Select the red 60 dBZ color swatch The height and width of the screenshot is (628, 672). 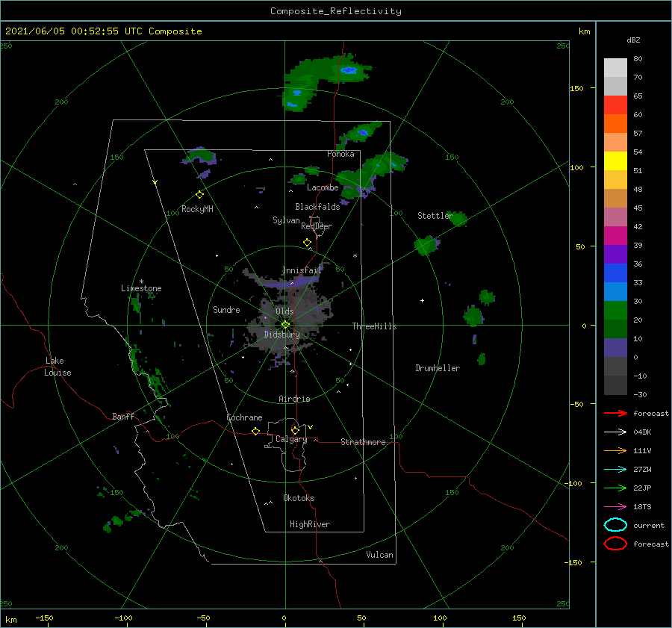615,105
